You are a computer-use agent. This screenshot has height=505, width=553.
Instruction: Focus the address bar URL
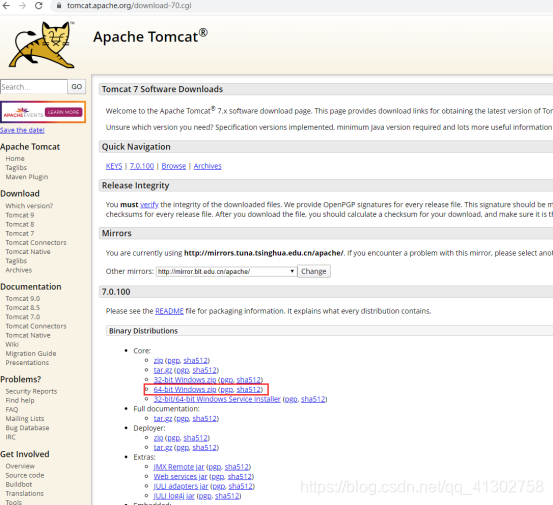(129, 6)
